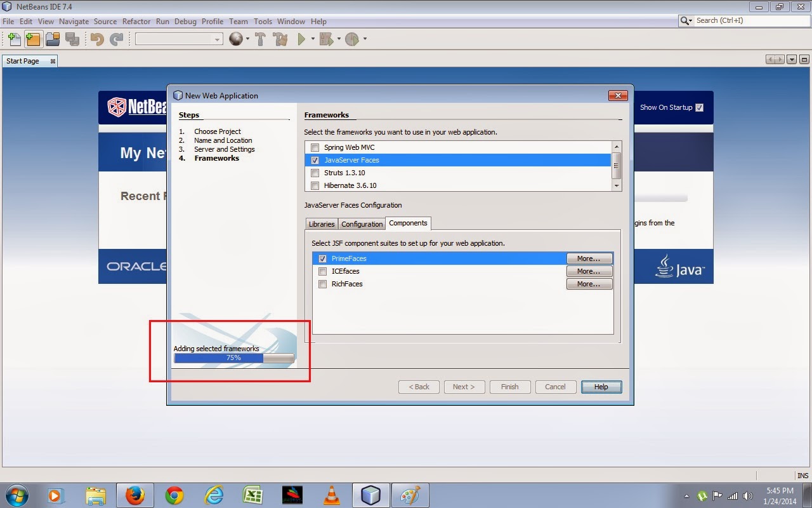This screenshot has height=508, width=812.
Task: Click the network signal tray icon
Action: (x=733, y=496)
